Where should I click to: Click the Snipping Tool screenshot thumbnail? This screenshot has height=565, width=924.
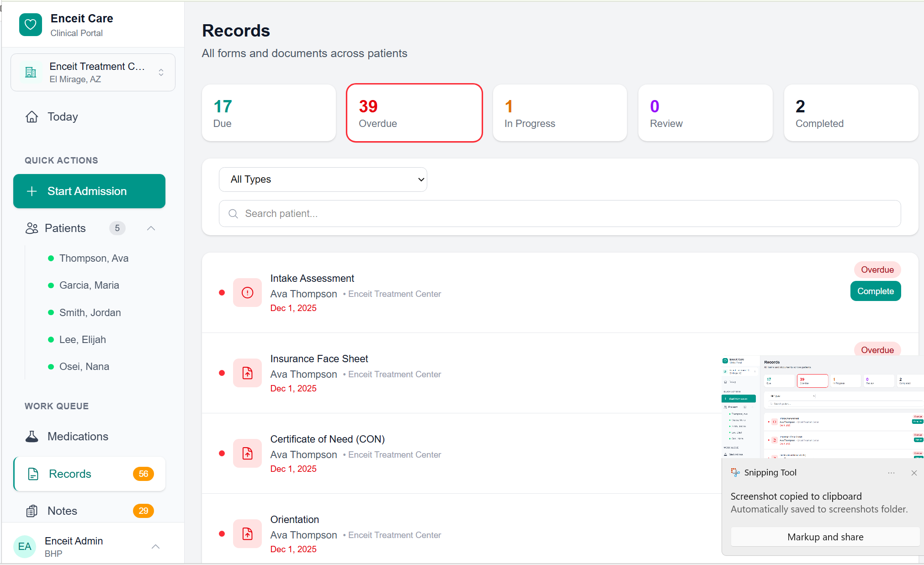coord(823,407)
